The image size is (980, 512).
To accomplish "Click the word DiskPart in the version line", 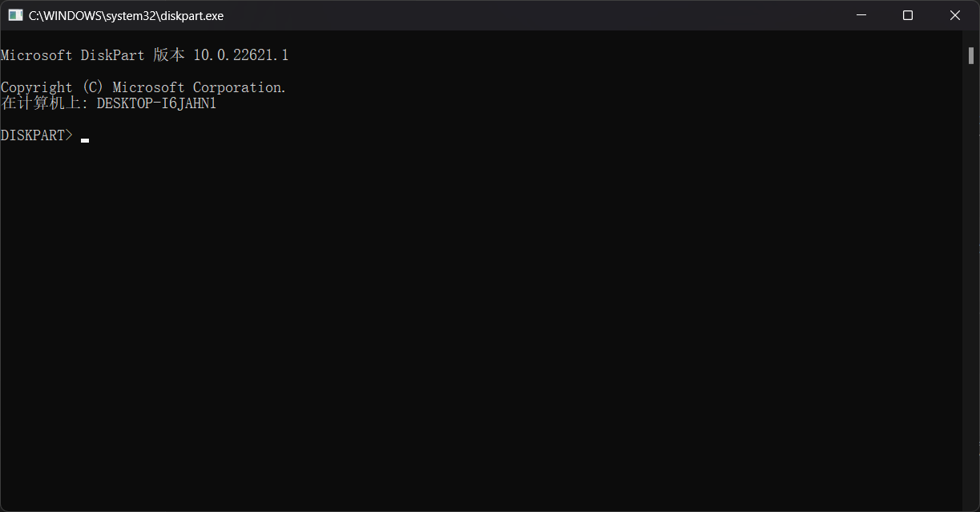I will [x=112, y=55].
